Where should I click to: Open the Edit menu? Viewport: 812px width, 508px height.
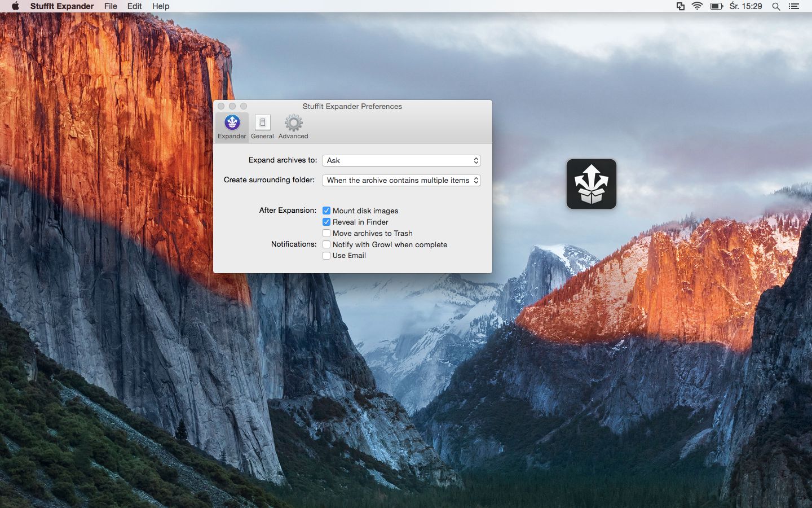click(x=134, y=6)
